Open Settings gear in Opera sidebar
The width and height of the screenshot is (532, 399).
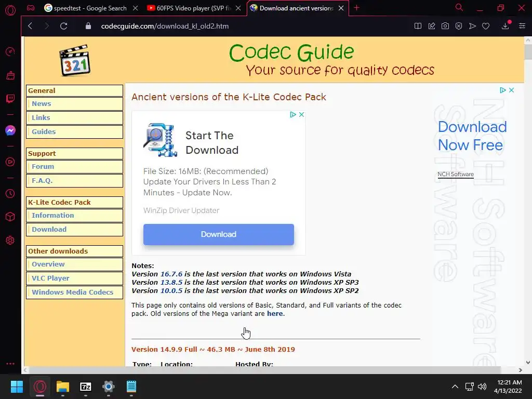[10, 240]
